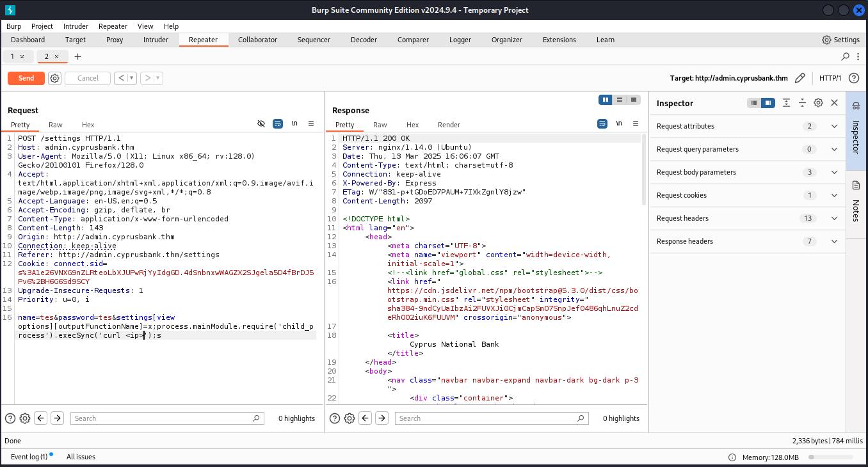Go to previous Response search match
This screenshot has width=868, height=467.
click(x=366, y=418)
